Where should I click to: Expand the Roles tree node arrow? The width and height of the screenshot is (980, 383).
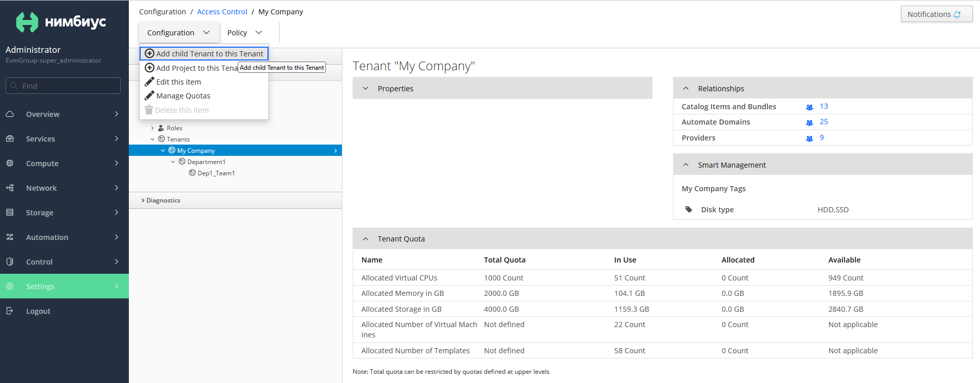[152, 128]
